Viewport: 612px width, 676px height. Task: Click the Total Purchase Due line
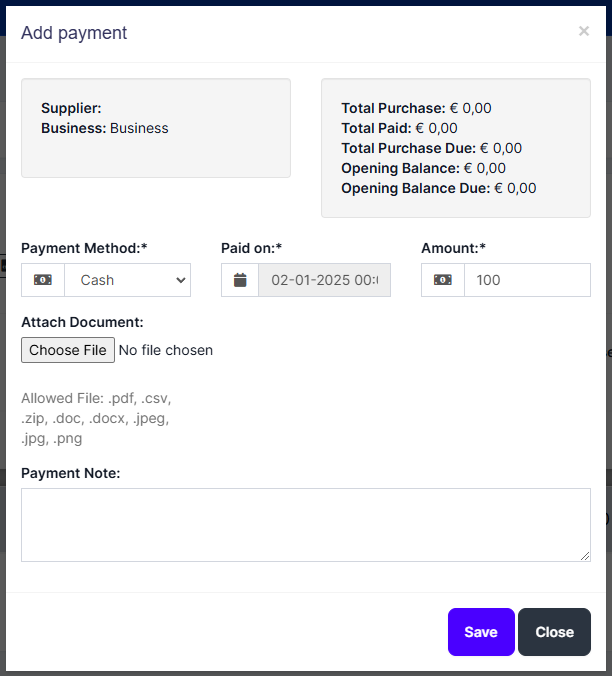click(431, 148)
